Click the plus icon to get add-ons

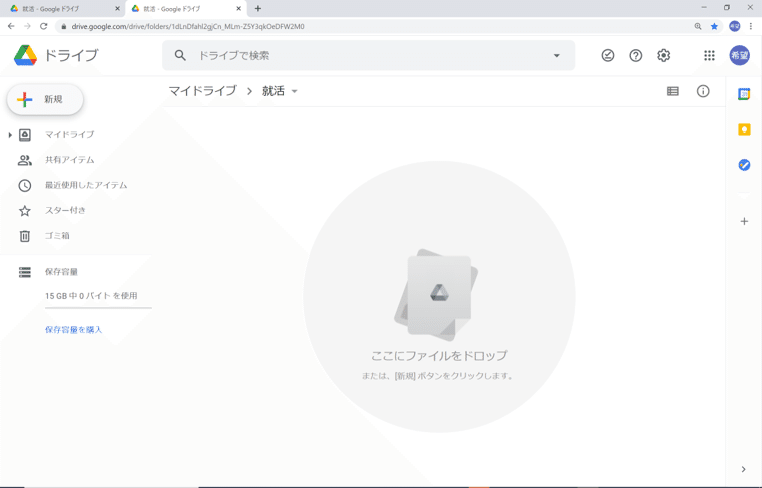(x=744, y=222)
